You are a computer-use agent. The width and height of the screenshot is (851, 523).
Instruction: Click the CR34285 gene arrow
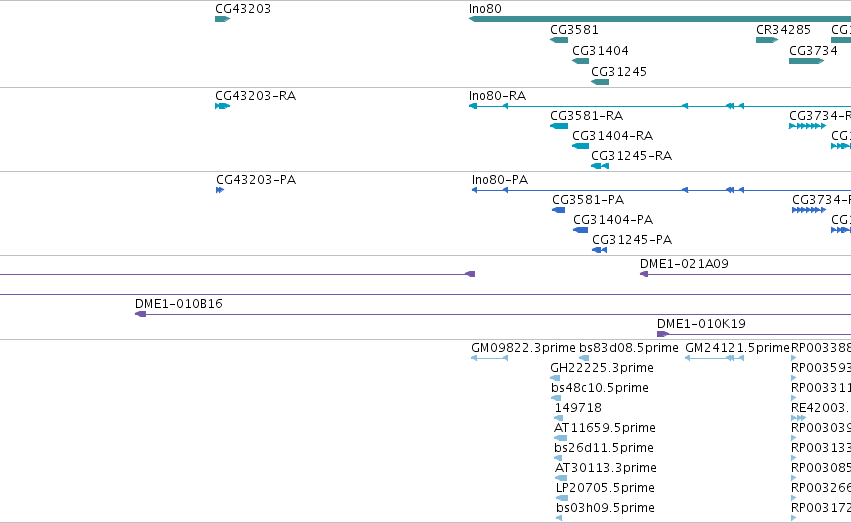tap(767, 40)
